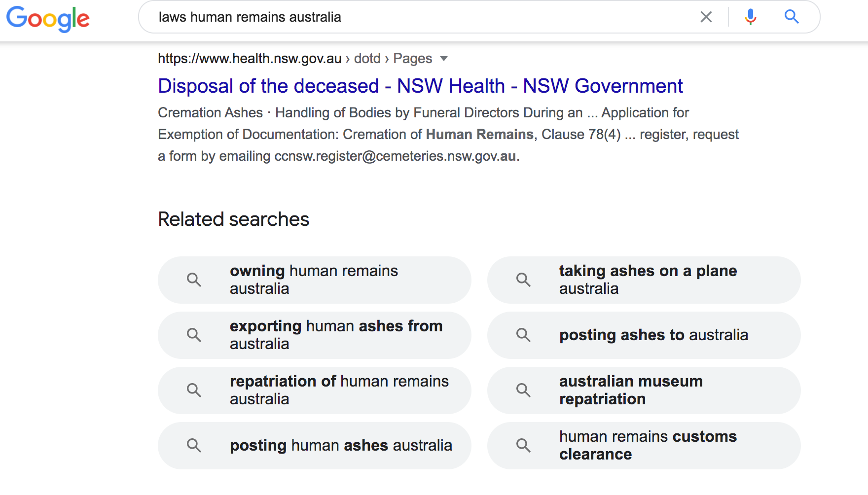This screenshot has width=868, height=495.
Task: Search taking ashes on a plane australia
Action: pyautogui.click(x=644, y=280)
